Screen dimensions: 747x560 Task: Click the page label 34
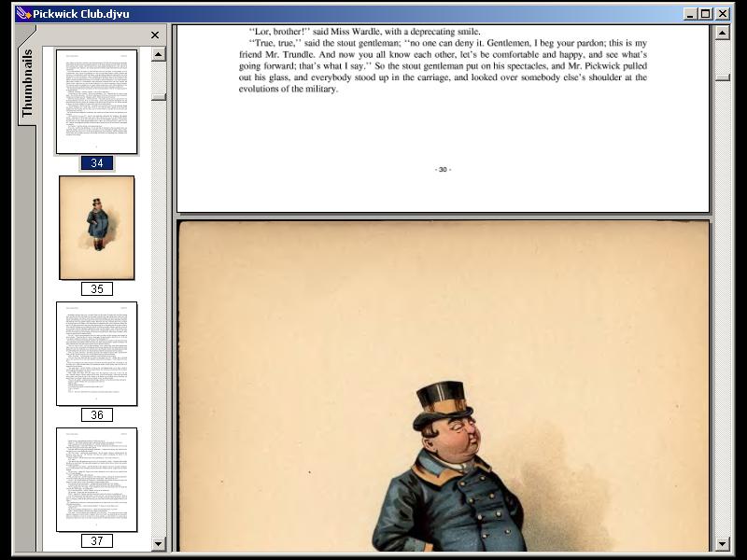tap(97, 162)
